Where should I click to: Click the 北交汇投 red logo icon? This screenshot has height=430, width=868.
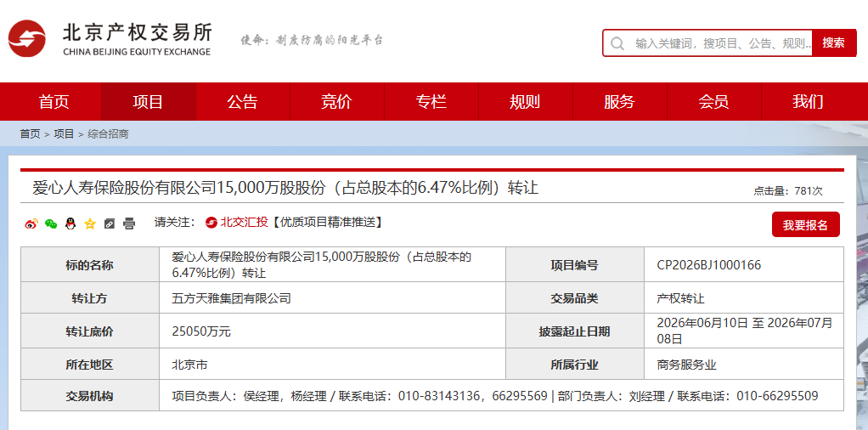[211, 223]
